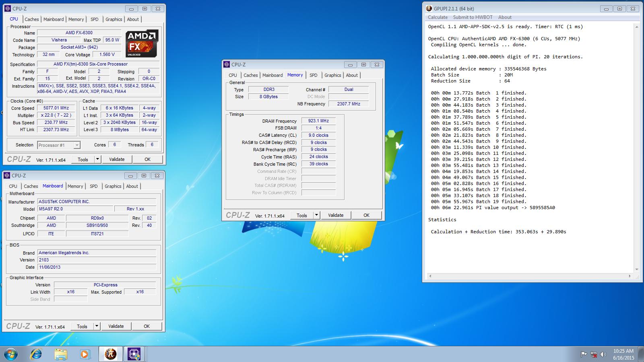
Task: Click Tools button in the Memory window
Action: 302,215
